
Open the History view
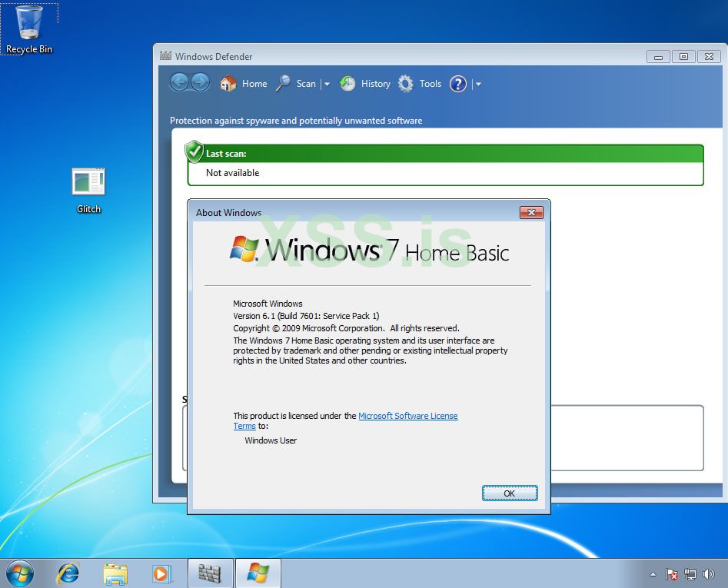[x=365, y=84]
